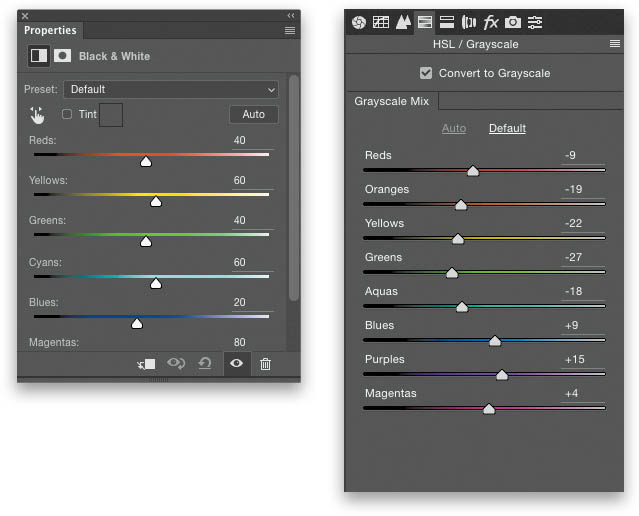Delete the adjustment layer with trash icon
639x516 pixels.
click(x=265, y=364)
